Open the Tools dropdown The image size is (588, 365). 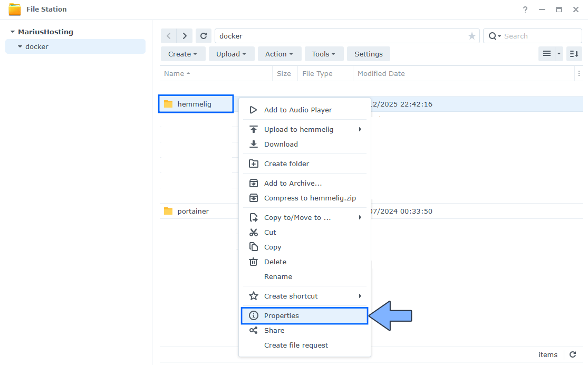[324, 54]
